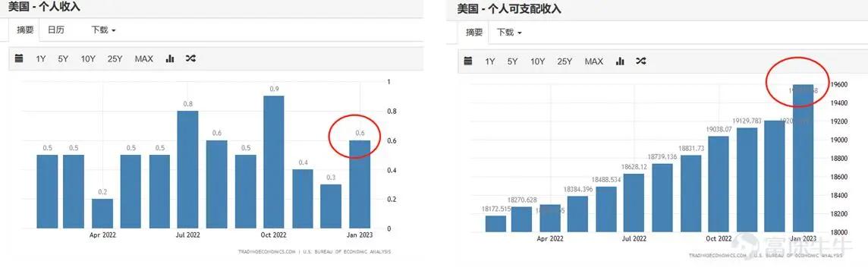Click compare shuffle icon in 个人可支配收入 toolbar
868x274 pixels.
point(640,61)
